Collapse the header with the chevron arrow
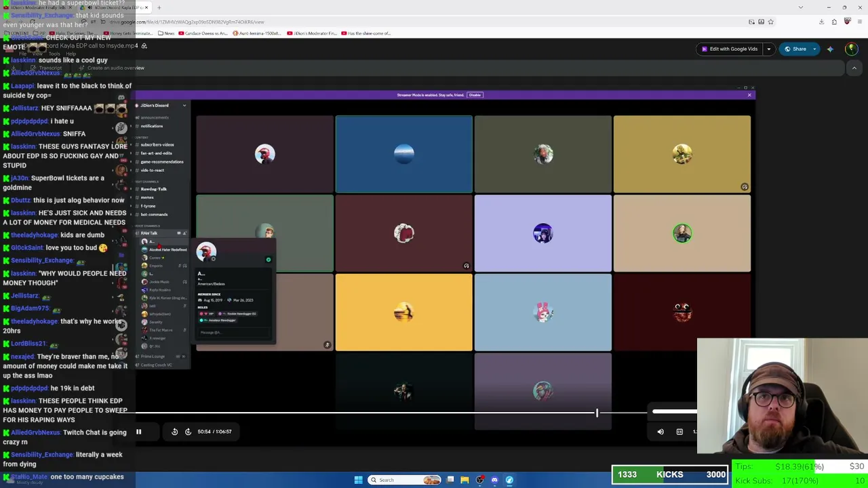Screen dimensions: 868x488 854,68
